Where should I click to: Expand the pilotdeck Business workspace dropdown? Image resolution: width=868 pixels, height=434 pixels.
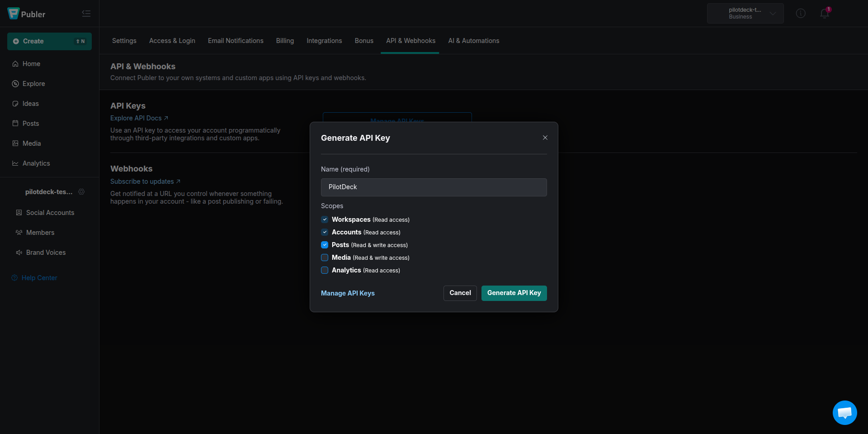point(745,14)
